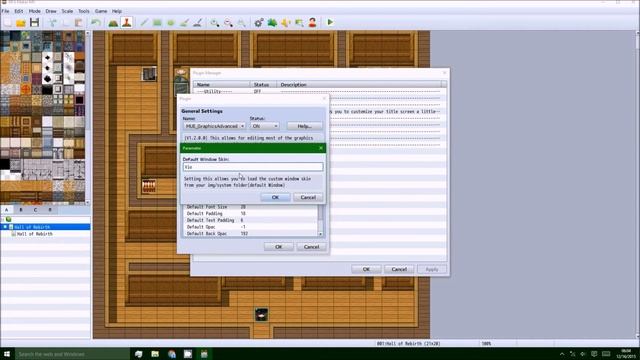Image resolution: width=640 pixels, height=360 pixels.
Task: Click parameter list scrollbar down arrow
Action: (320, 234)
